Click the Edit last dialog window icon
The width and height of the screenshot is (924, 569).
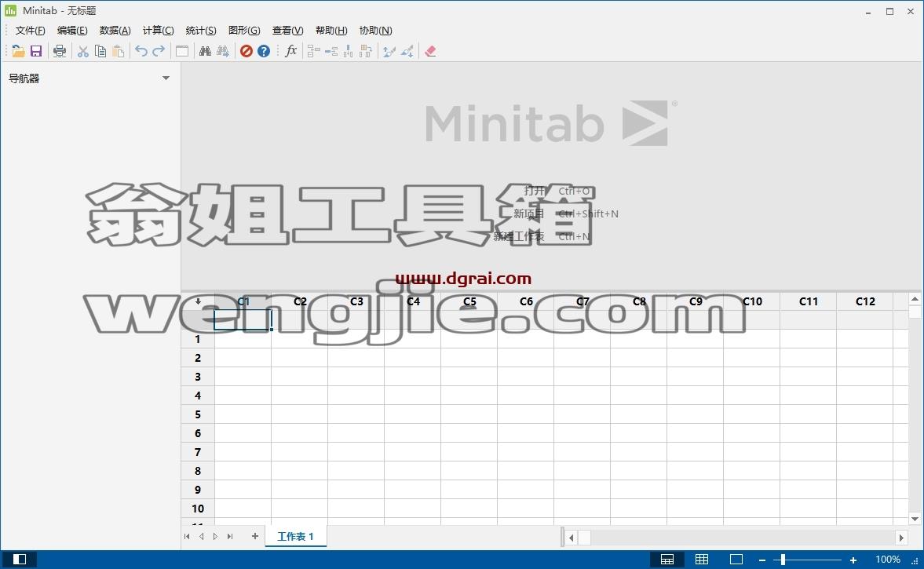[182, 51]
